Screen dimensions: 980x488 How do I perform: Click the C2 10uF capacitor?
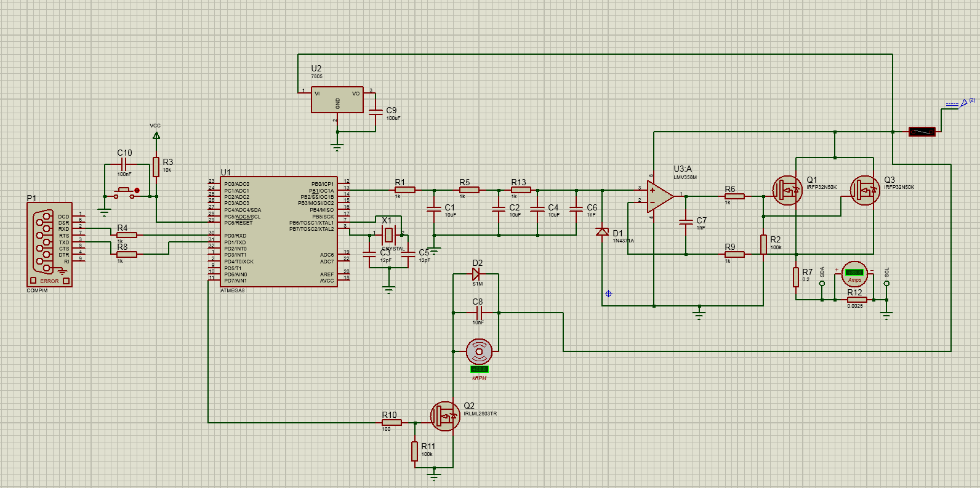(499, 209)
